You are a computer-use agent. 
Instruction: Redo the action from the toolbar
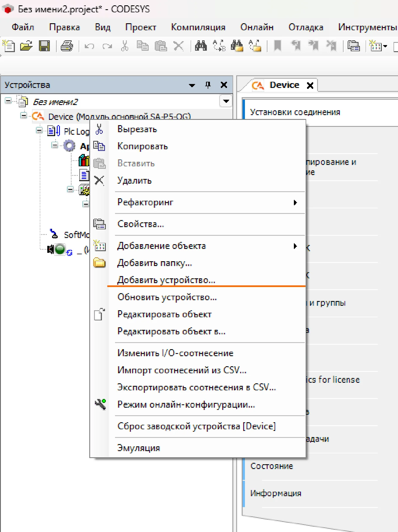[107, 46]
